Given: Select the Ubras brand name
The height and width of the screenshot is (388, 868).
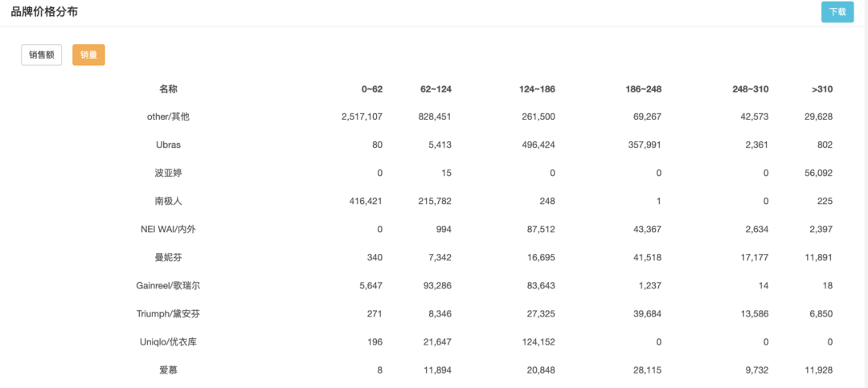Looking at the screenshot, I should (x=168, y=145).
